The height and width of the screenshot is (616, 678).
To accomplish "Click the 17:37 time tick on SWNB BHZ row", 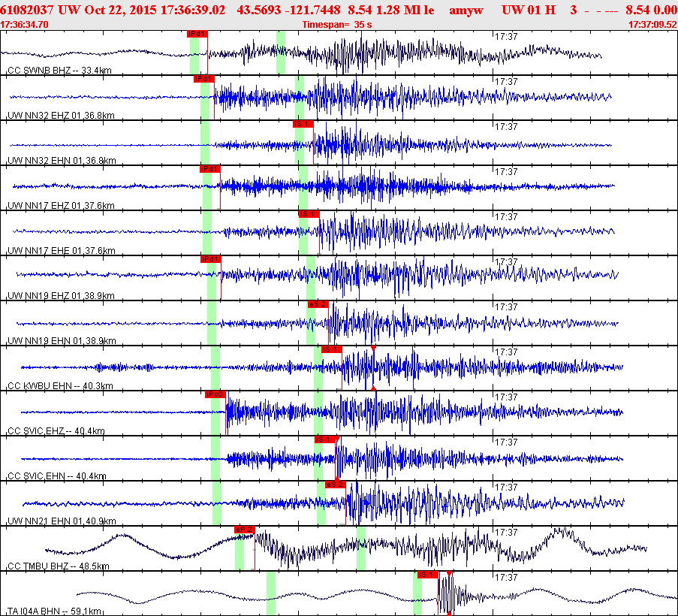I will [506, 37].
